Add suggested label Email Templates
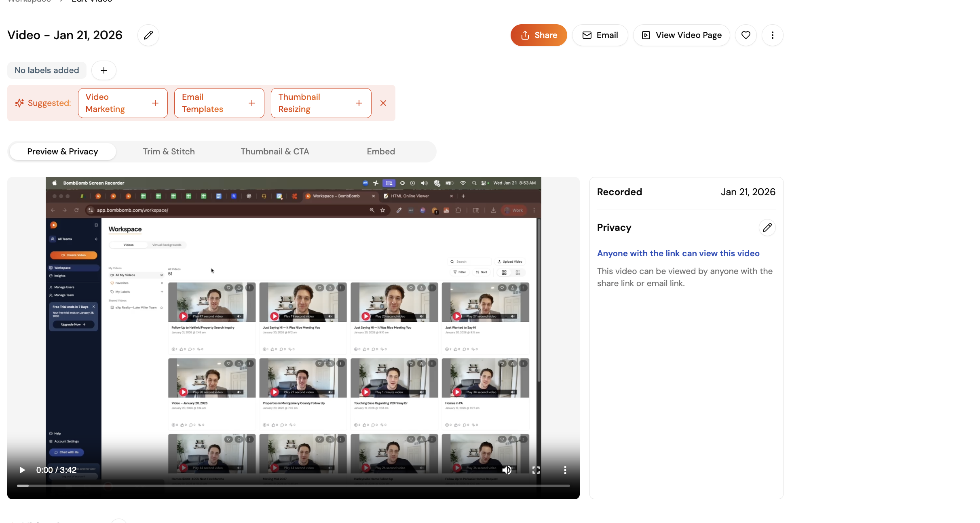Image resolution: width=980 pixels, height=523 pixels. (x=219, y=103)
